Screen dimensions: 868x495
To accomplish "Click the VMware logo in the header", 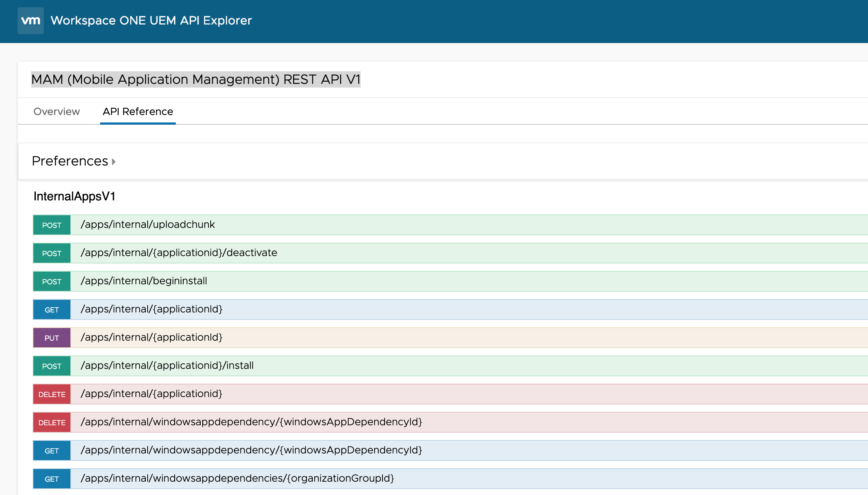I will pos(30,21).
